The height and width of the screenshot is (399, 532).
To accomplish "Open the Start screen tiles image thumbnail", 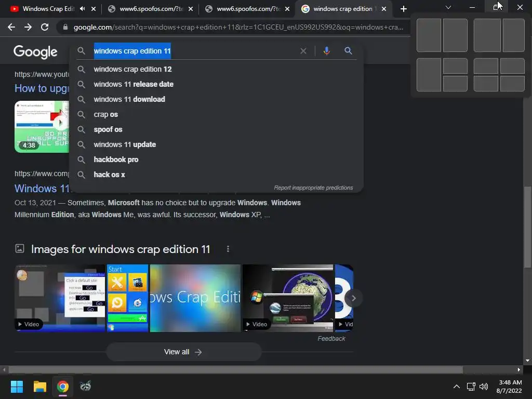I will coord(128,298).
